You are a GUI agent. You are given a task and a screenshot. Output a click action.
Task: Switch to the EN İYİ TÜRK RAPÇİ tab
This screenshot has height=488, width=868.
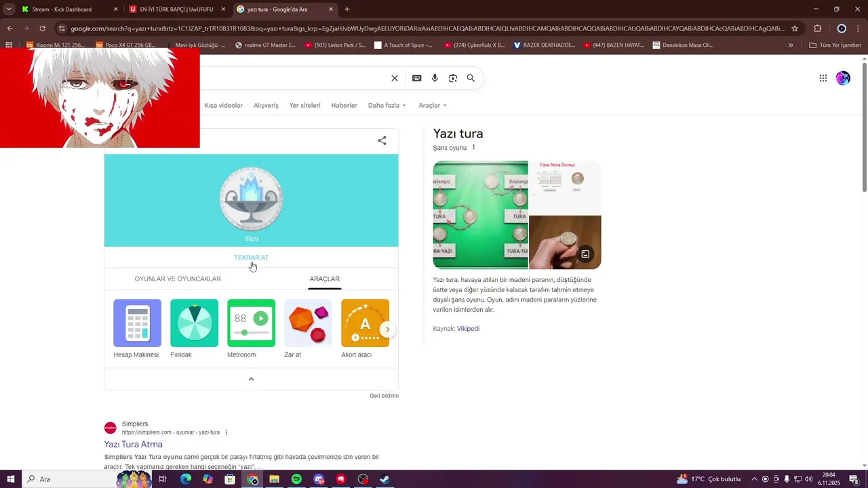176,9
